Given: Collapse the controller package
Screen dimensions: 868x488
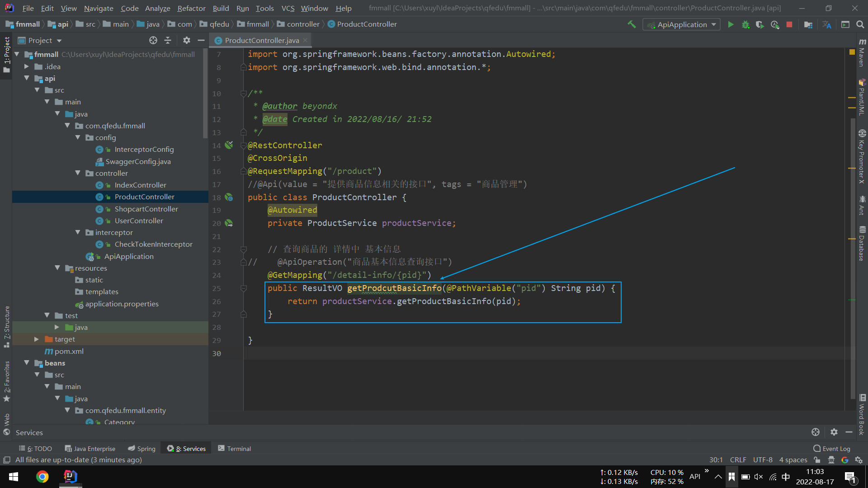Looking at the screenshot, I should point(78,173).
